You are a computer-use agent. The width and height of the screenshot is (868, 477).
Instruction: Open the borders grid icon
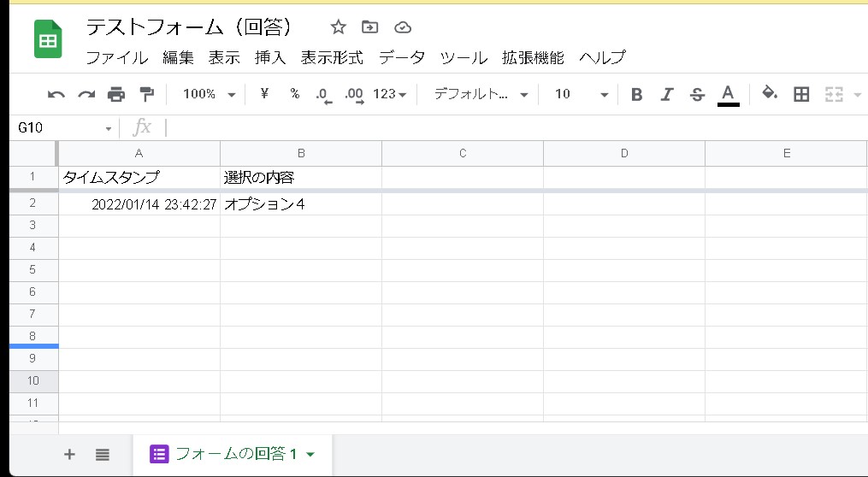801,94
